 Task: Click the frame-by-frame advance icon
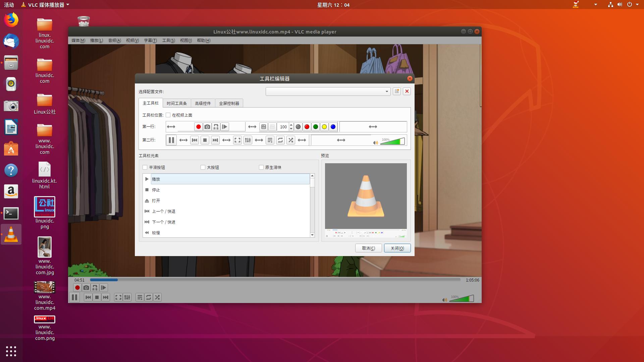[224, 127]
